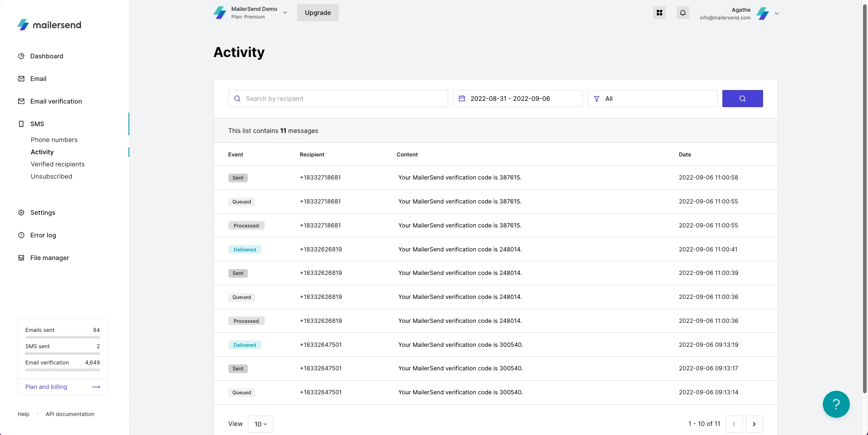Viewport: 868px width, 435px height.
Task: Go to Email verification
Action: [56, 101]
